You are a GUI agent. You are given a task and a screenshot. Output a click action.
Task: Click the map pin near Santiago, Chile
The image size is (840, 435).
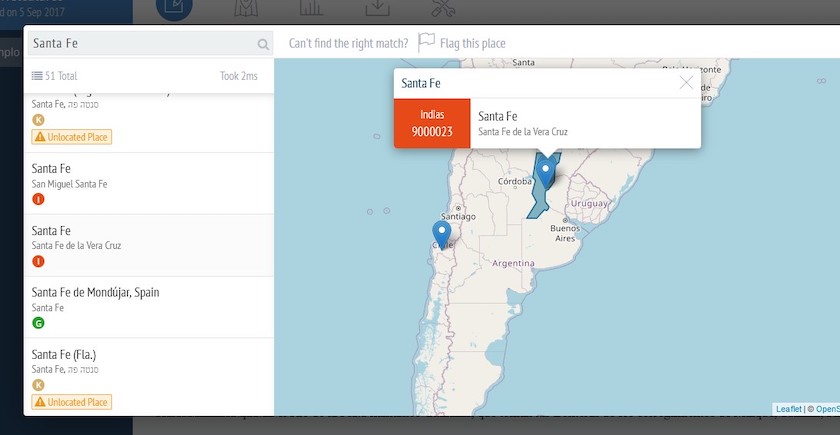[441, 233]
